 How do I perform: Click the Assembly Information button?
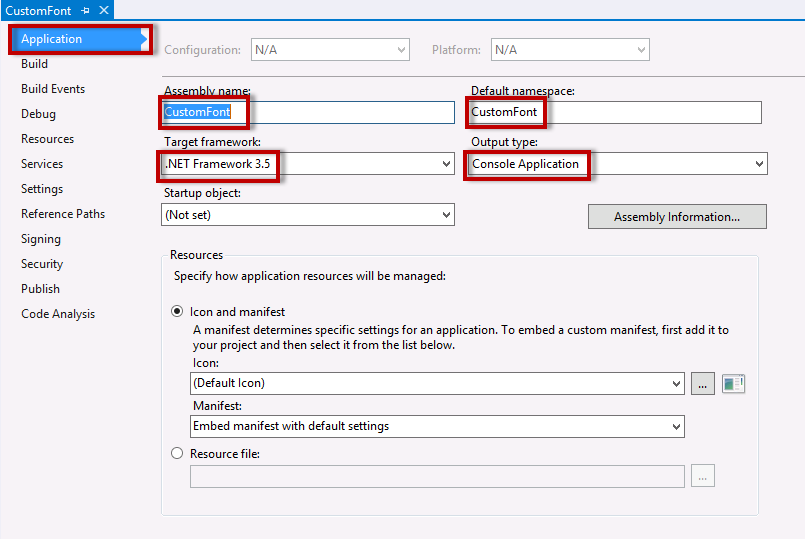(677, 217)
